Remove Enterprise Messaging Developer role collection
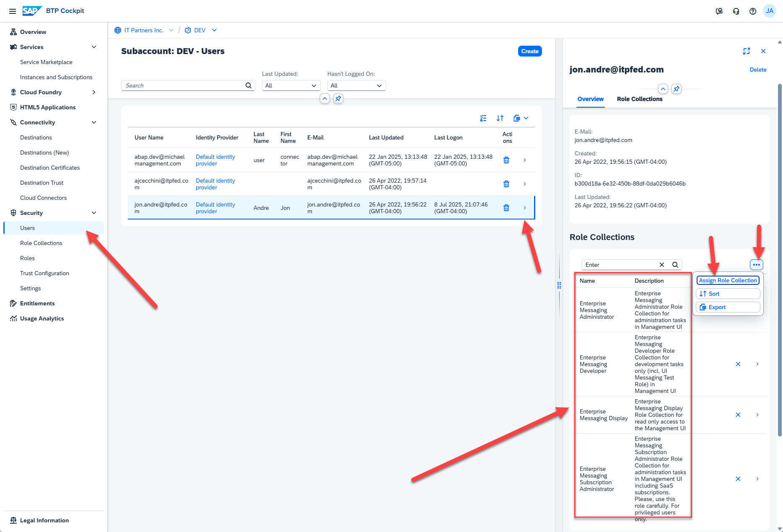Screen dimensions: 783x532 (738, 364)
